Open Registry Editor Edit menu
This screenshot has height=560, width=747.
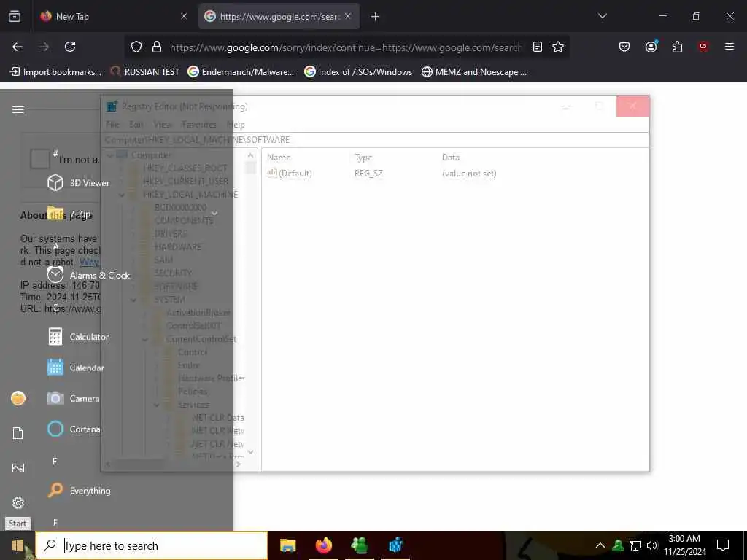tap(136, 125)
